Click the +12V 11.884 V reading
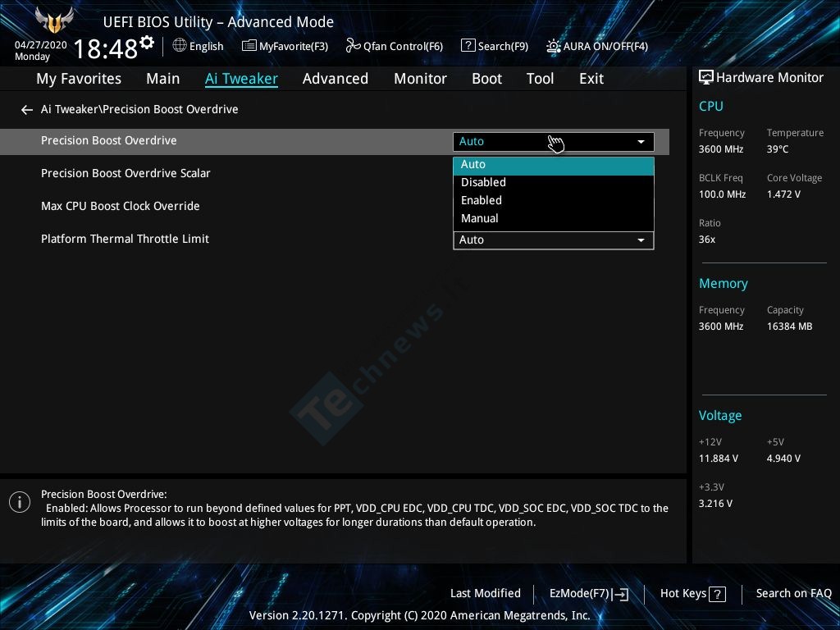The height and width of the screenshot is (630, 840). pos(718,459)
